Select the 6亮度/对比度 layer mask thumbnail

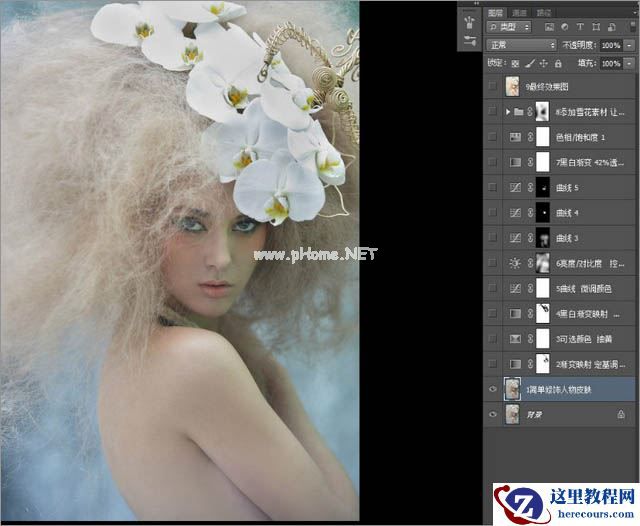(x=542, y=263)
